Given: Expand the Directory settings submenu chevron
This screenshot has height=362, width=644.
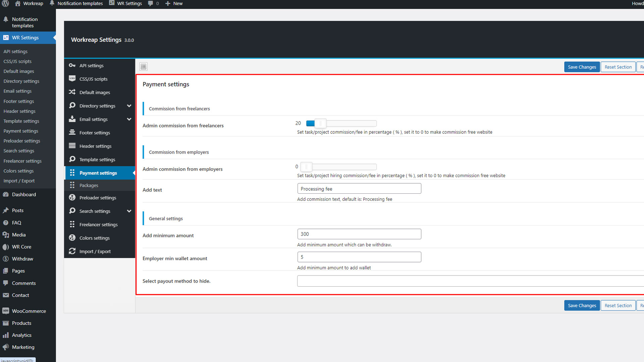Looking at the screenshot, I should tap(129, 106).
